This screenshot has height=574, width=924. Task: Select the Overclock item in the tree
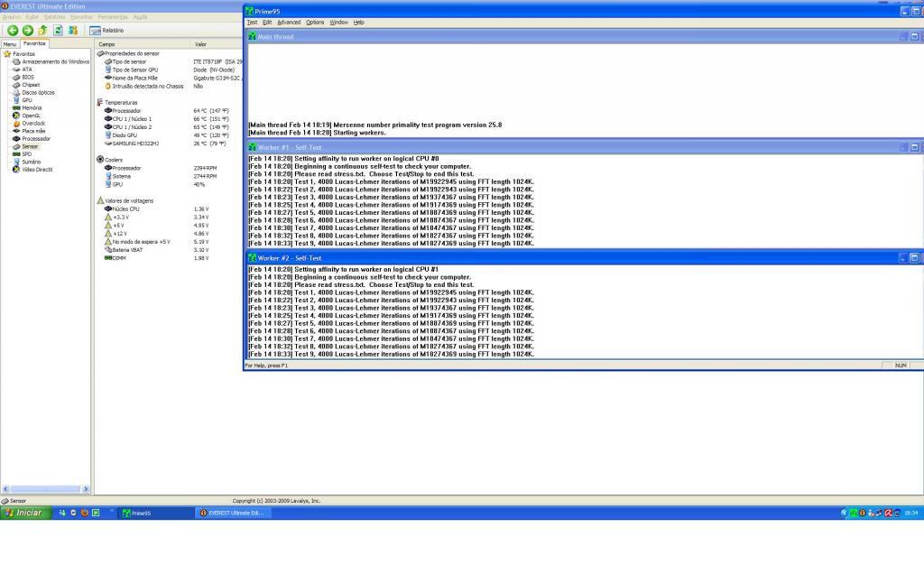(x=29, y=123)
